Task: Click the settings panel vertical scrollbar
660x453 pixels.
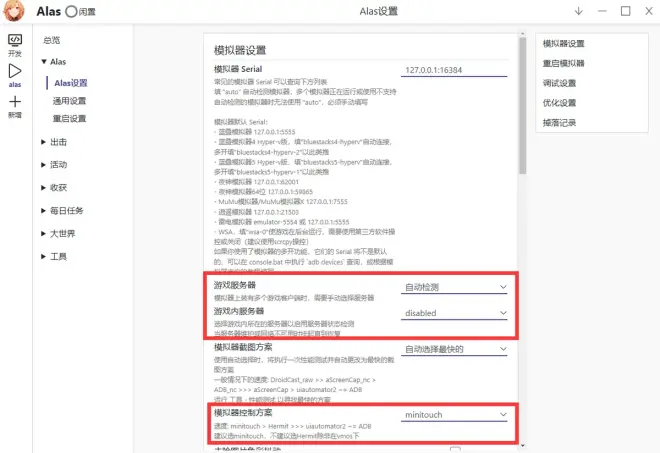Action: click(522, 105)
